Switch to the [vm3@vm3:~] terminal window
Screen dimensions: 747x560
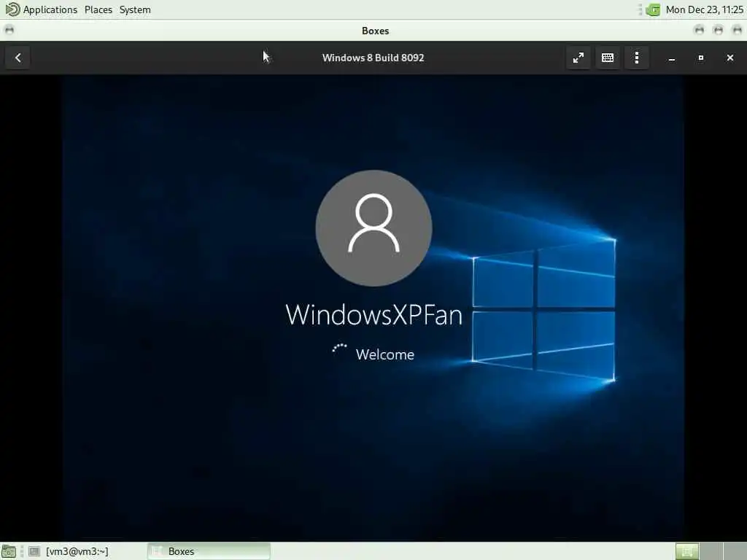click(68, 551)
